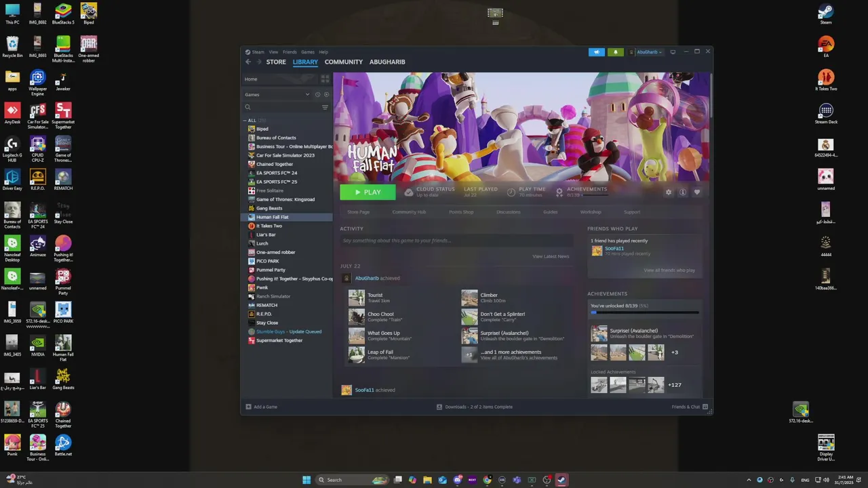
Task: Show recent games with the clock icon
Action: click(x=317, y=95)
